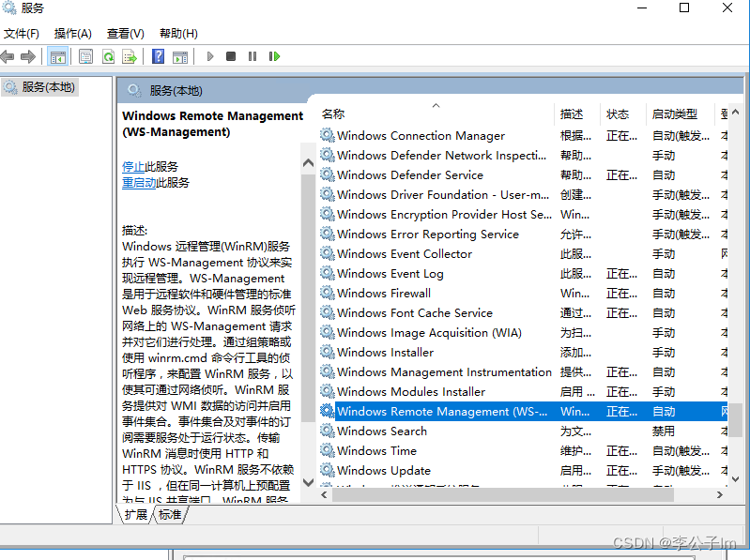The height and width of the screenshot is (560, 750).
Task: Minimize the 服务 window
Action: (x=642, y=8)
